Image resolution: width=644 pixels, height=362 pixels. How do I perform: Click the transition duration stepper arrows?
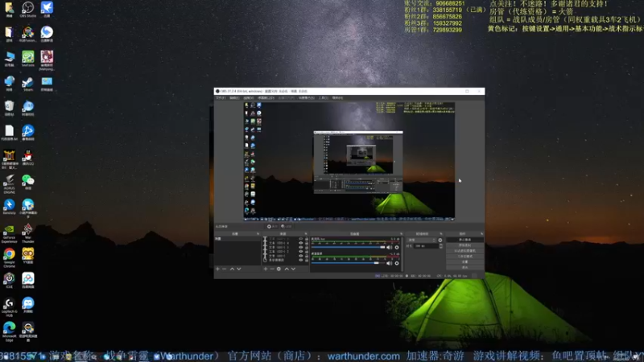[x=440, y=246]
